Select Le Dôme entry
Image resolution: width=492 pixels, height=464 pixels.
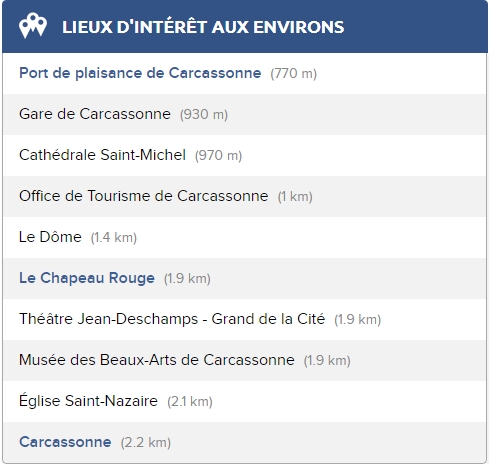point(50,237)
